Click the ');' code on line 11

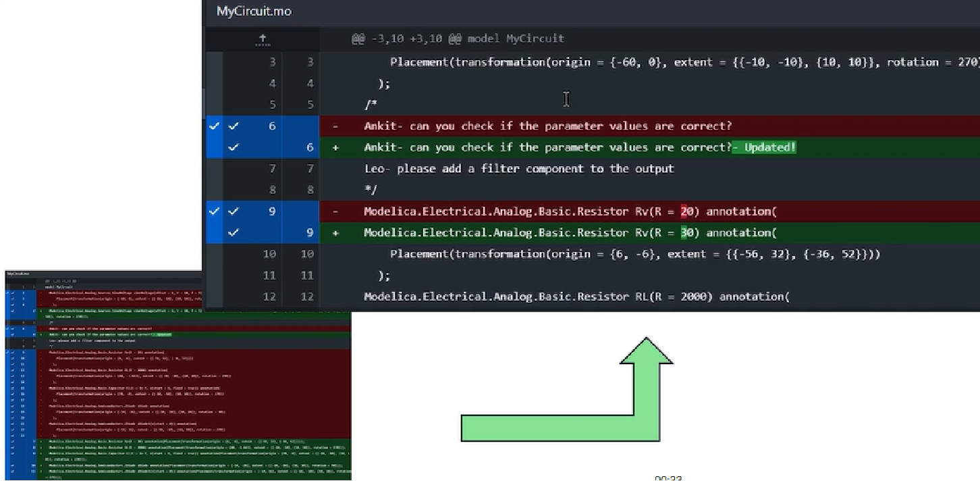[x=384, y=275]
